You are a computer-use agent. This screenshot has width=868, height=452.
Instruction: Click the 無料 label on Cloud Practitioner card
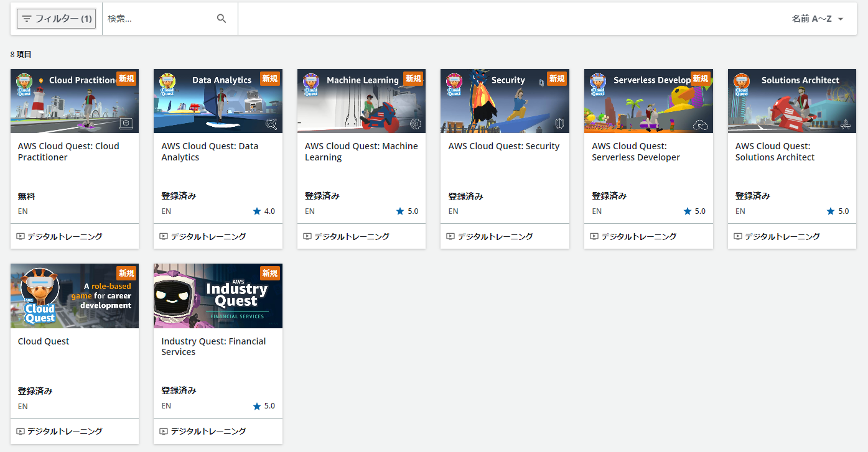[x=27, y=196]
